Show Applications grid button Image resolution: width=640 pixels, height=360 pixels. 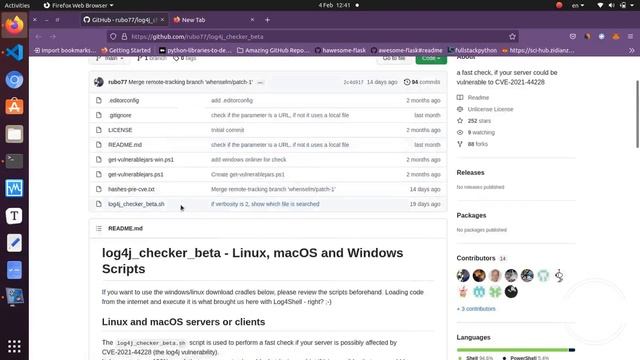click(14, 346)
